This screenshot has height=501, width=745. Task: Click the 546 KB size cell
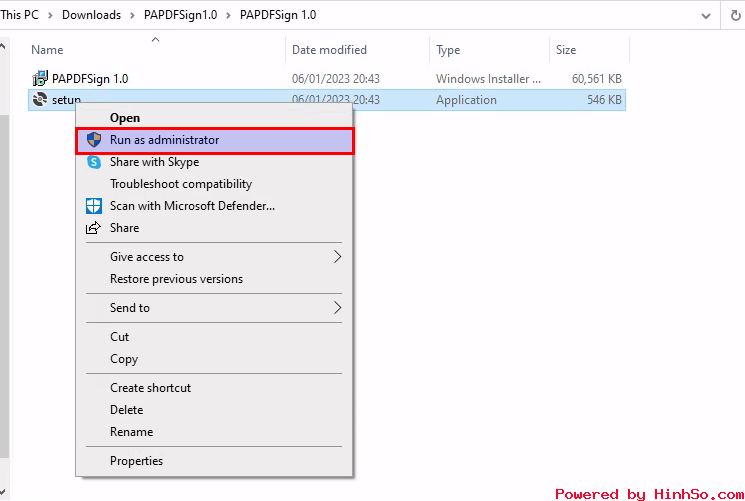coord(604,100)
